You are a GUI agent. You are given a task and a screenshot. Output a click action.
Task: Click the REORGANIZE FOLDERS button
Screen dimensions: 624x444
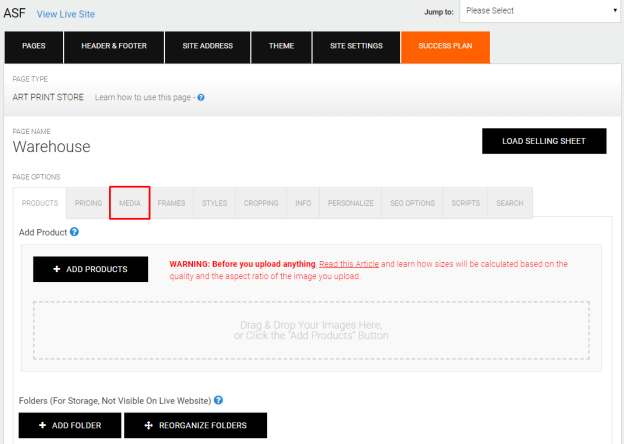pyautogui.click(x=195, y=425)
